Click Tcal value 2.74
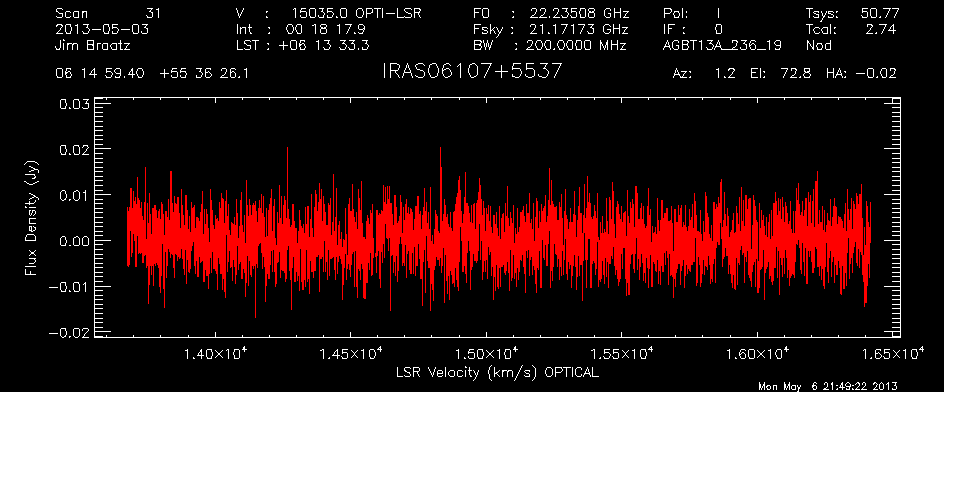 click(881, 29)
